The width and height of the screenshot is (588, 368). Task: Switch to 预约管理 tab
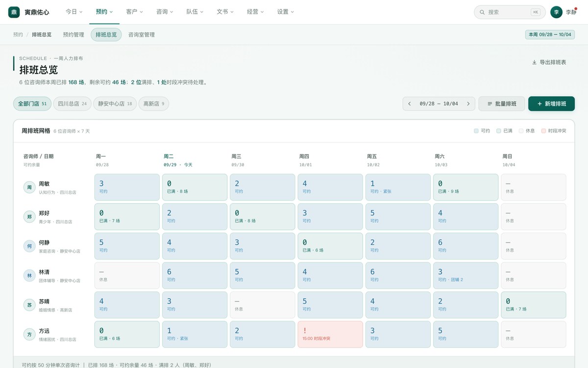tap(73, 35)
